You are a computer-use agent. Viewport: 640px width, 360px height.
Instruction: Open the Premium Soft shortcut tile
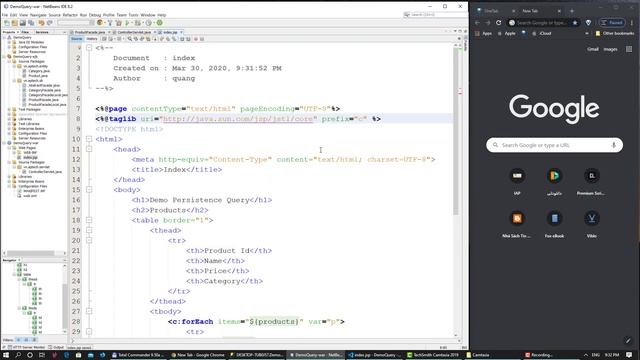tap(591, 181)
